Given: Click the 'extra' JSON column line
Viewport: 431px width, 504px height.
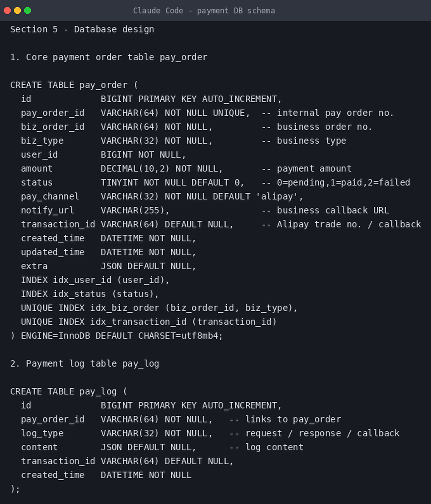Looking at the screenshot, I should pos(109,266).
